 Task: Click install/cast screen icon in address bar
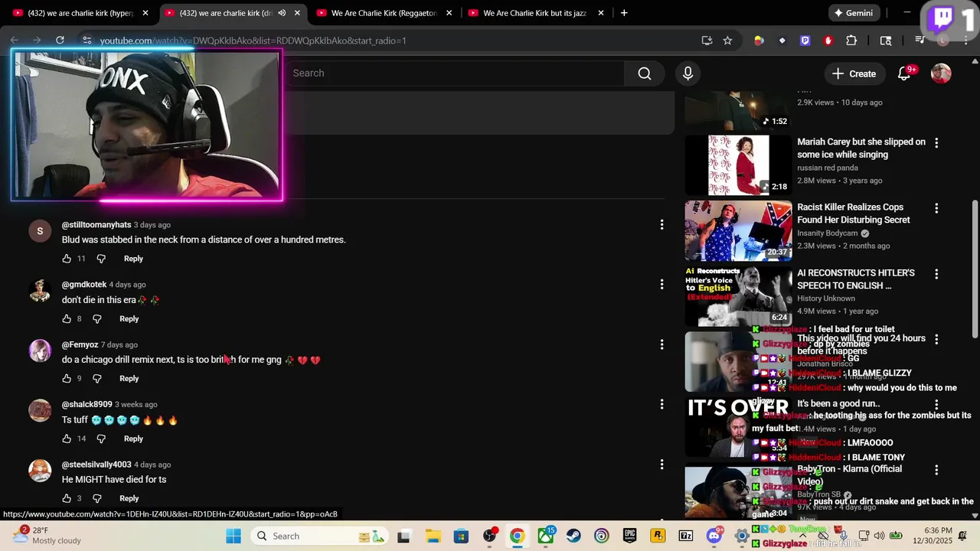coord(707,41)
